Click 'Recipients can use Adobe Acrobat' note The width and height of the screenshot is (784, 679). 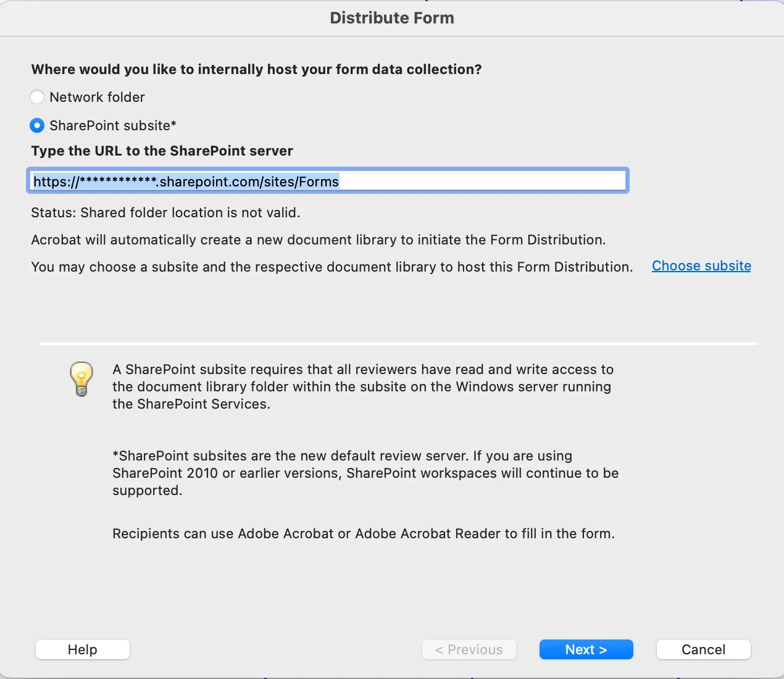click(364, 534)
